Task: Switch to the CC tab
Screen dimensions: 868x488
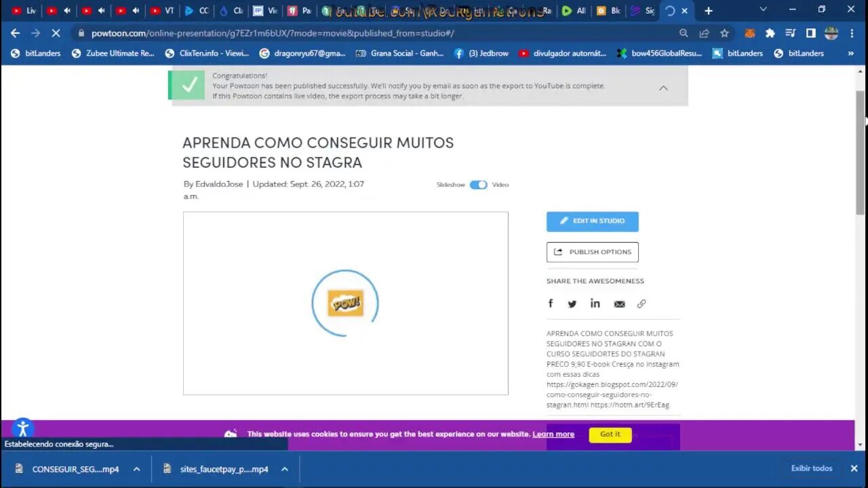Action: 197,11
